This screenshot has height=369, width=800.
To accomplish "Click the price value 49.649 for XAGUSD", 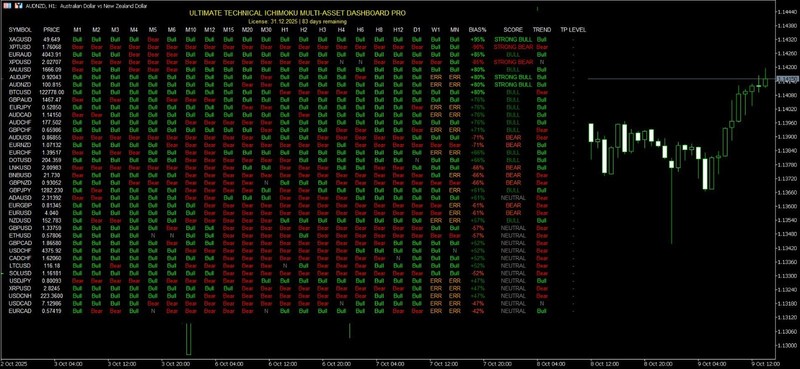I will point(52,39).
